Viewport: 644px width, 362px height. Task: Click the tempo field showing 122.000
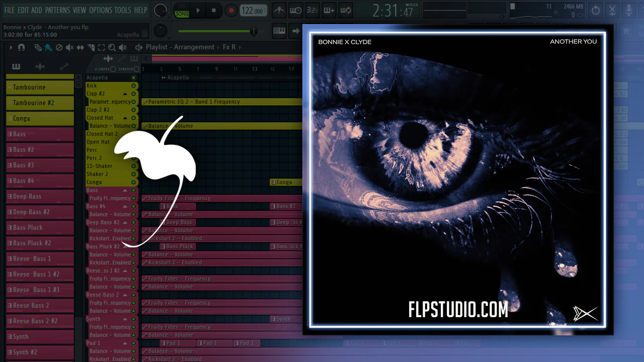pos(253,11)
